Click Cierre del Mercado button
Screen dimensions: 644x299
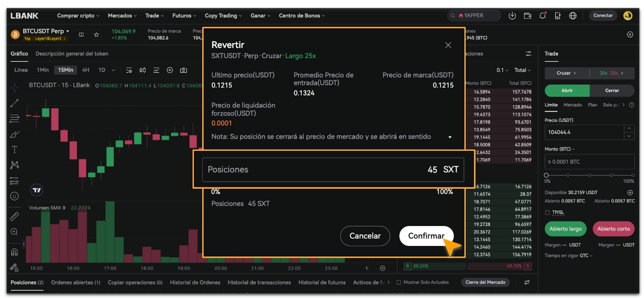point(485,283)
